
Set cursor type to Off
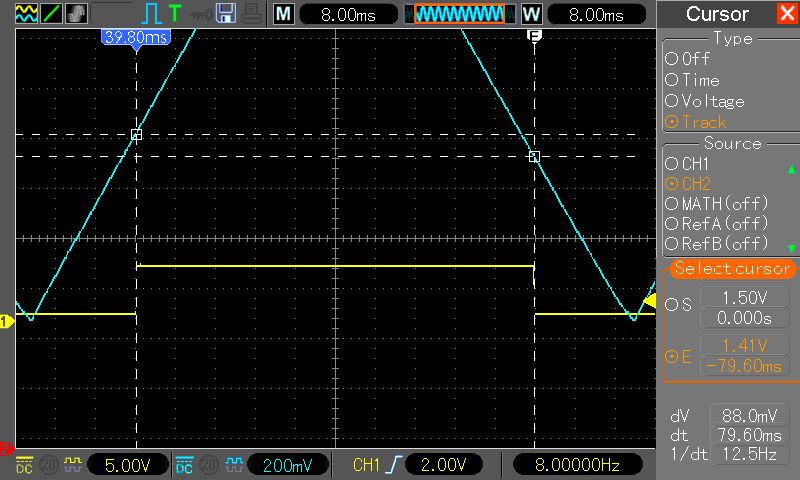[687, 59]
